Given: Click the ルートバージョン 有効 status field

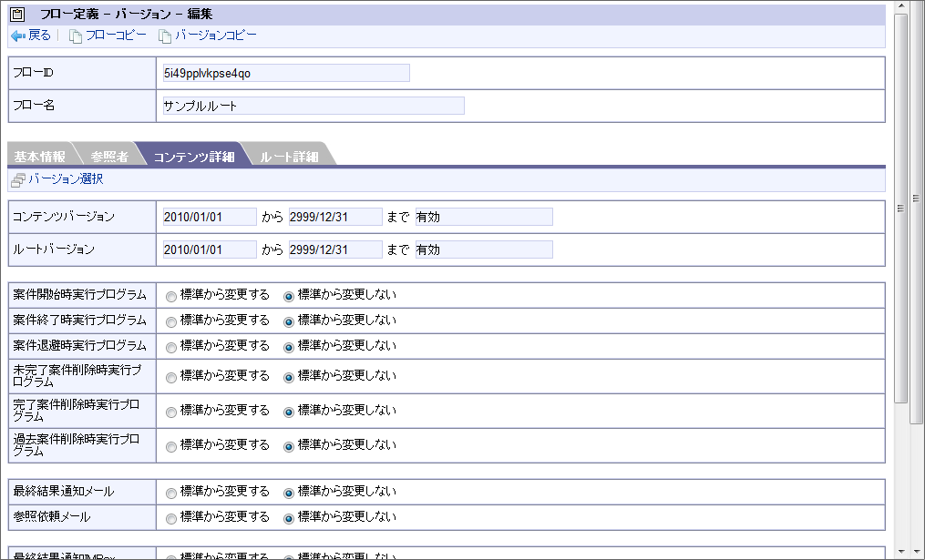Looking at the screenshot, I should (484, 249).
